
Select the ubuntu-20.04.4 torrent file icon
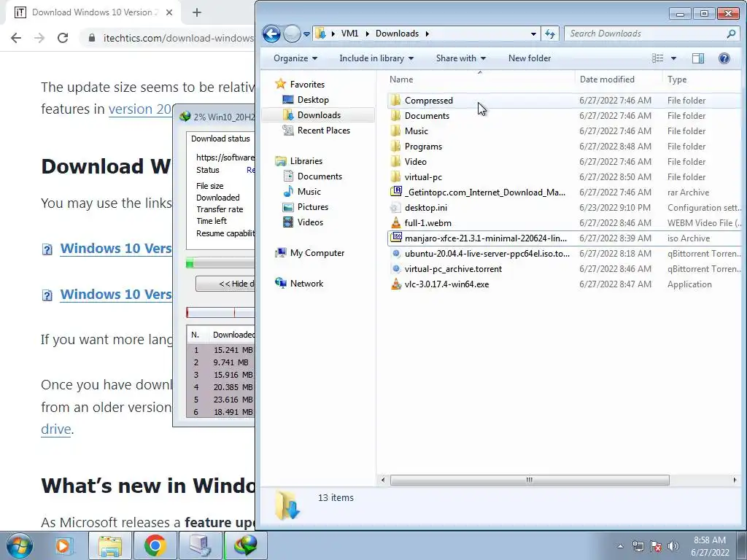395,253
